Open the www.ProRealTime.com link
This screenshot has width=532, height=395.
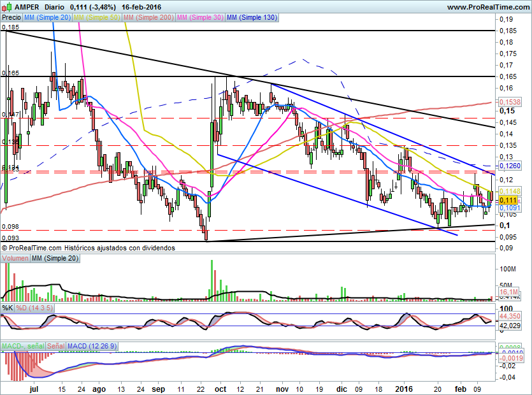pos(487,6)
